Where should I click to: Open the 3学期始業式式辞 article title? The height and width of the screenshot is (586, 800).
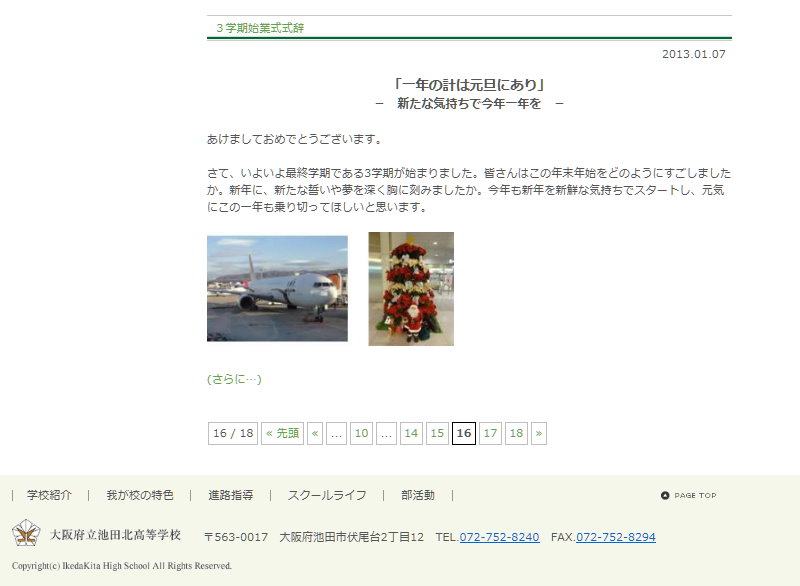coord(260,28)
